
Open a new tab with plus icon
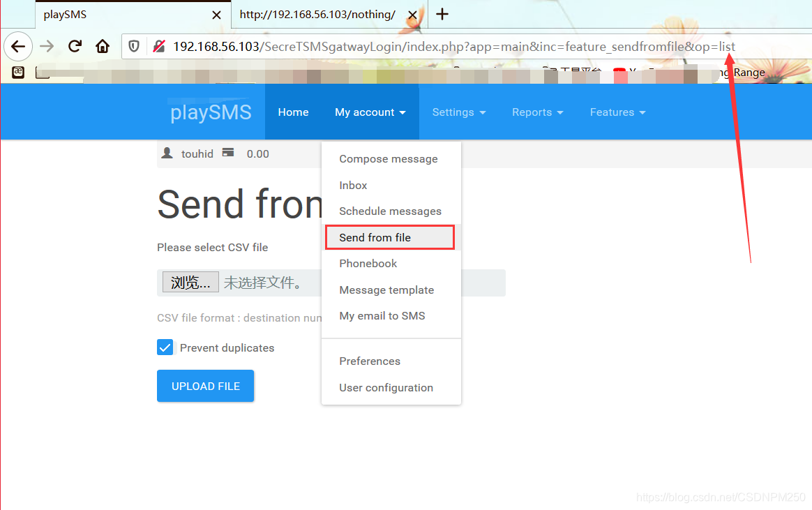coord(442,14)
